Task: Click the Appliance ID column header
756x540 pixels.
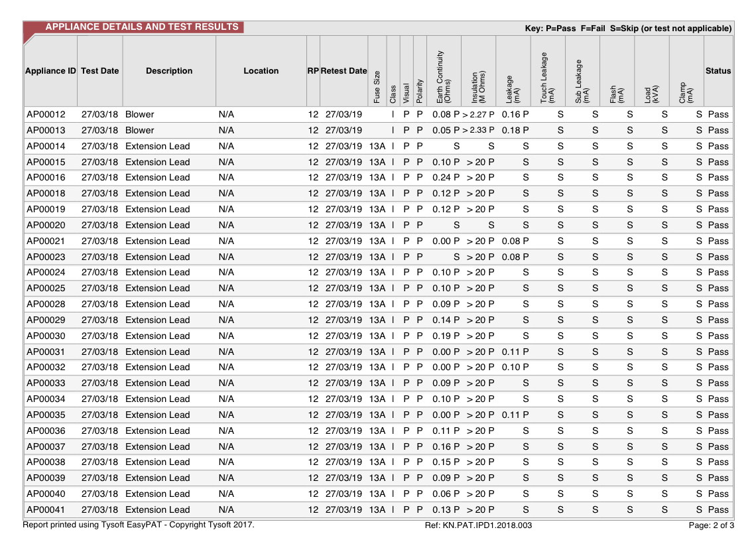Action: [50, 71]
